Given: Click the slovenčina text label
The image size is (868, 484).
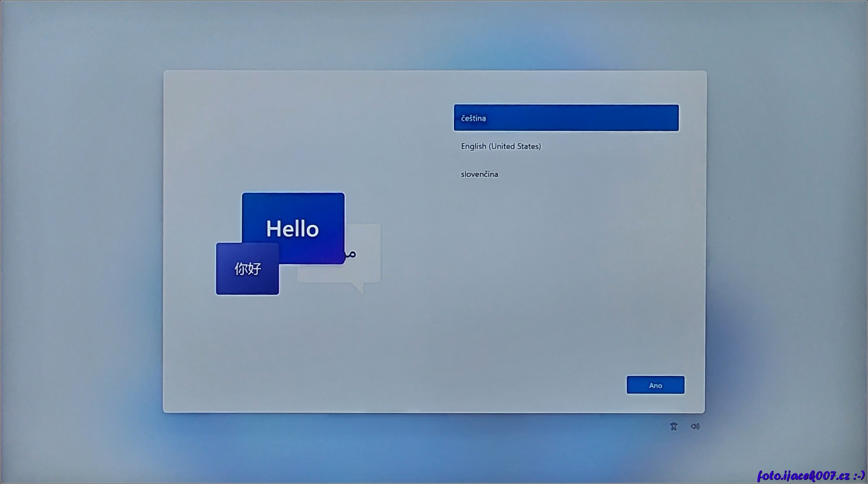Looking at the screenshot, I should [479, 174].
